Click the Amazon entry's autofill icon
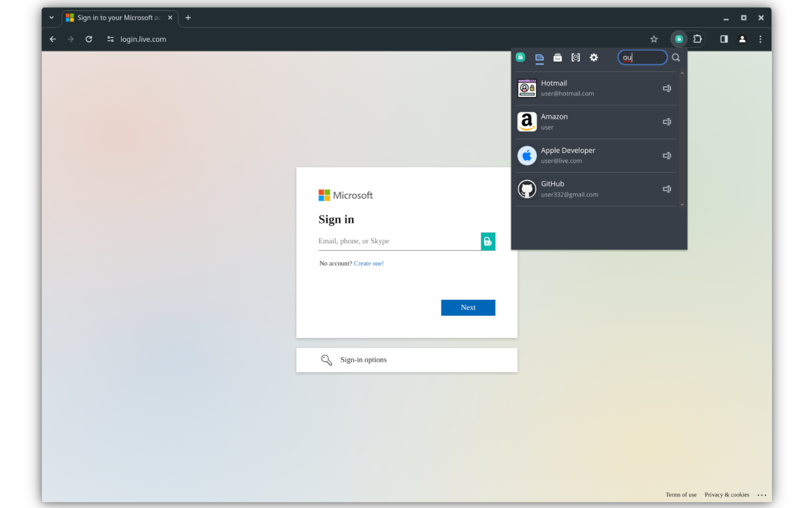 [667, 122]
